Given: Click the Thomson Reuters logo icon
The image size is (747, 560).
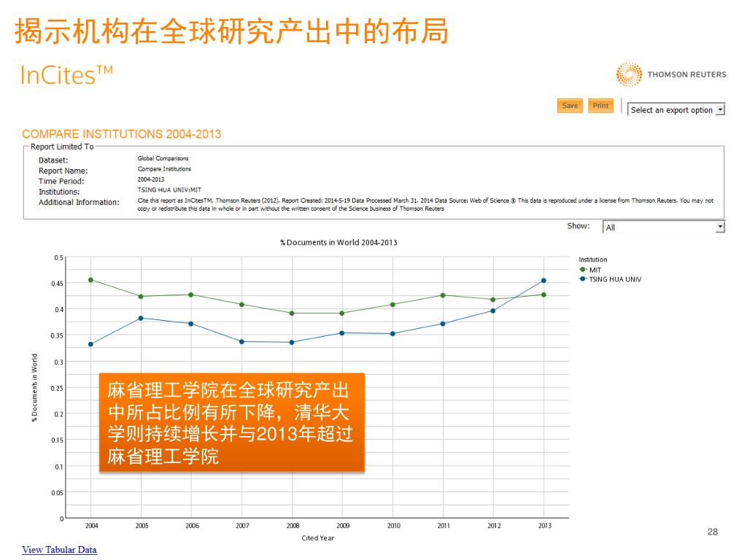Looking at the screenshot, I should tap(629, 74).
